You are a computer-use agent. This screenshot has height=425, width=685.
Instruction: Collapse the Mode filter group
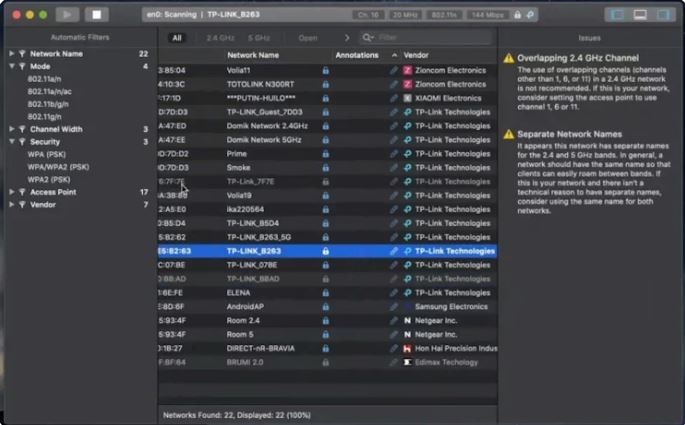coord(11,66)
